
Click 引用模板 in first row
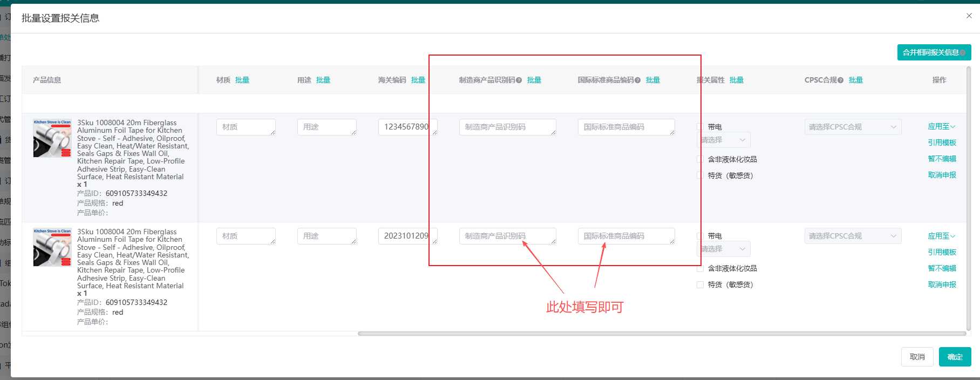(x=942, y=142)
